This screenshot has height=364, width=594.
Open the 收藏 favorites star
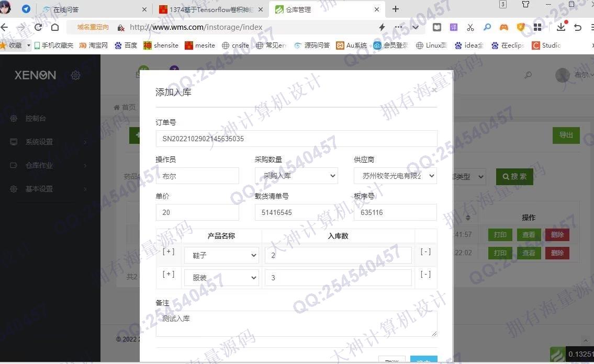click(12, 45)
